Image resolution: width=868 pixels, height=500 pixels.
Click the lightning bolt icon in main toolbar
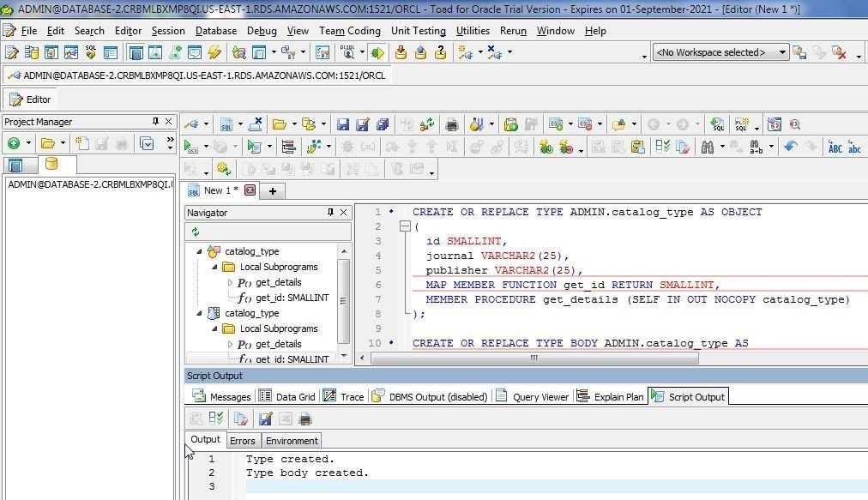tap(214, 52)
